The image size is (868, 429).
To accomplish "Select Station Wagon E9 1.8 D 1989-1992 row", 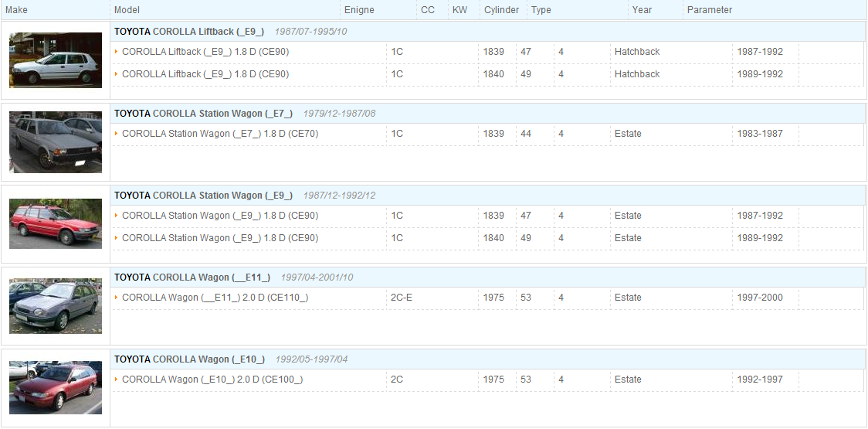I will [x=487, y=238].
